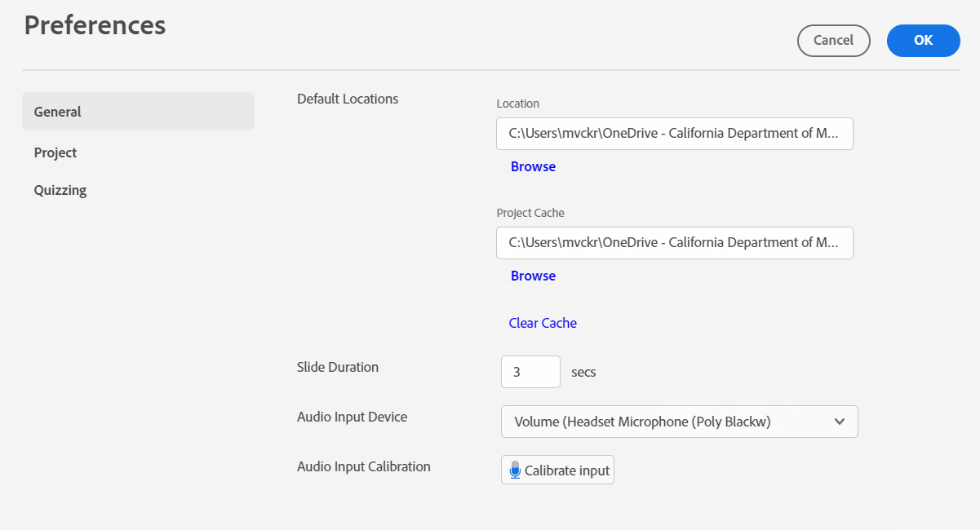
Task: Click the microphone icon on Calibrate input
Action: 515,470
